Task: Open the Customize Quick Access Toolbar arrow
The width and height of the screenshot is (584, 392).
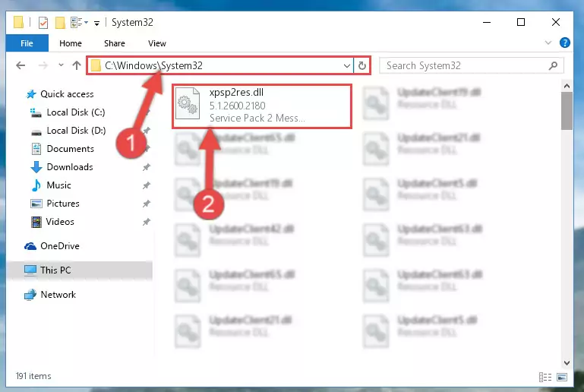Action: click(x=97, y=23)
